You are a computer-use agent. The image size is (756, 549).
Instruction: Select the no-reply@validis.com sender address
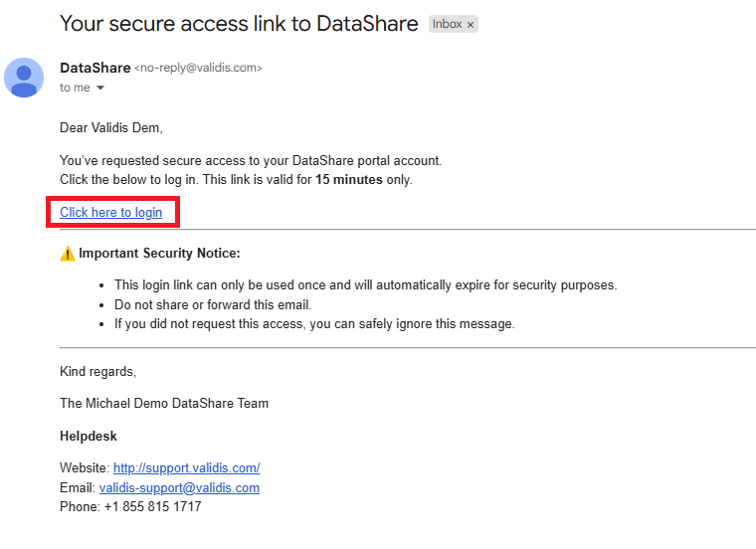(198, 68)
